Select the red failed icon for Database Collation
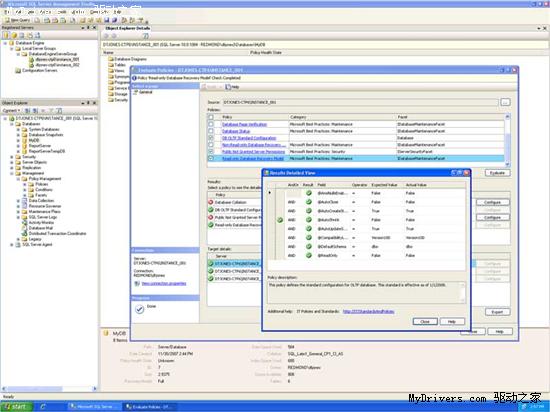Image resolution: width=550 pixels, height=412 pixels. click(210, 202)
